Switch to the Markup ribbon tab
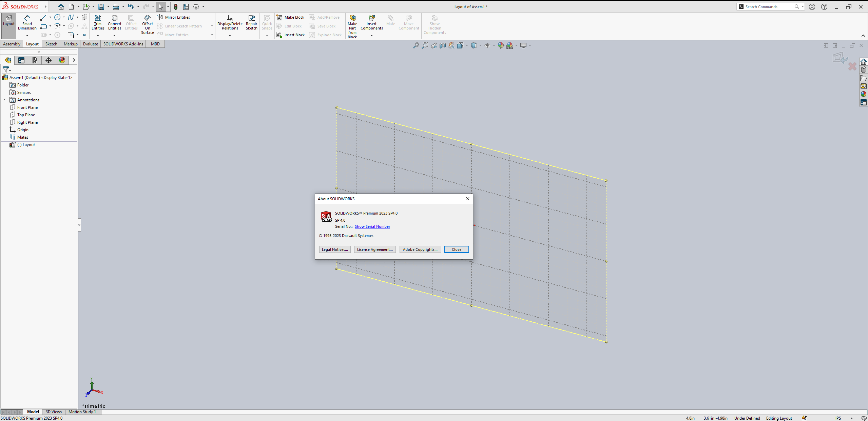The width and height of the screenshot is (868, 421). [x=71, y=44]
